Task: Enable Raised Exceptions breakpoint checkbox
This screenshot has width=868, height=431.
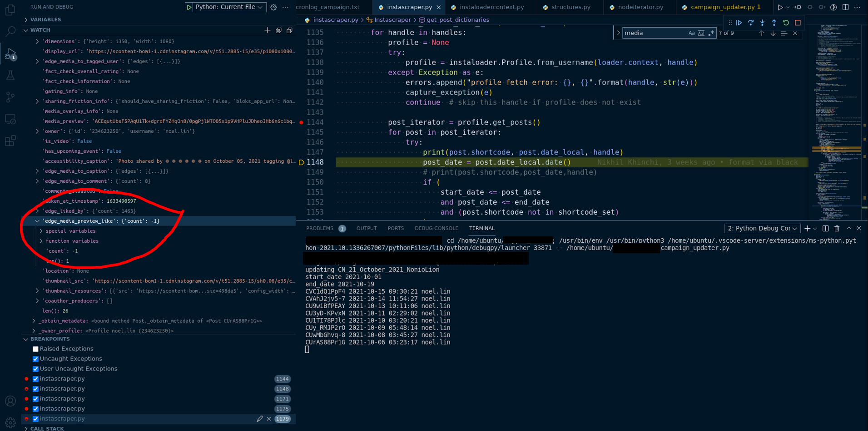Action: (35, 349)
